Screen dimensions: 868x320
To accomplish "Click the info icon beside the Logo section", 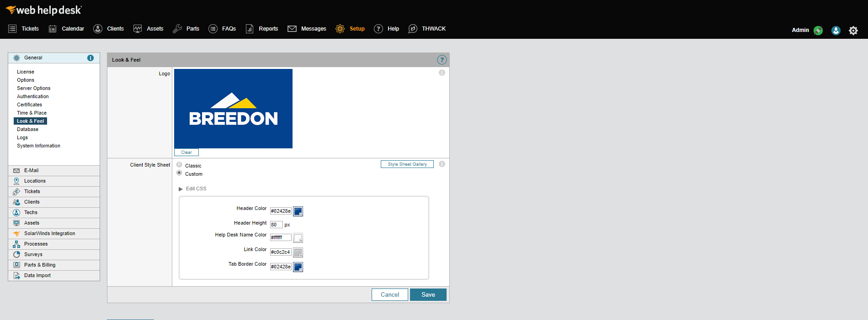I will tap(442, 73).
